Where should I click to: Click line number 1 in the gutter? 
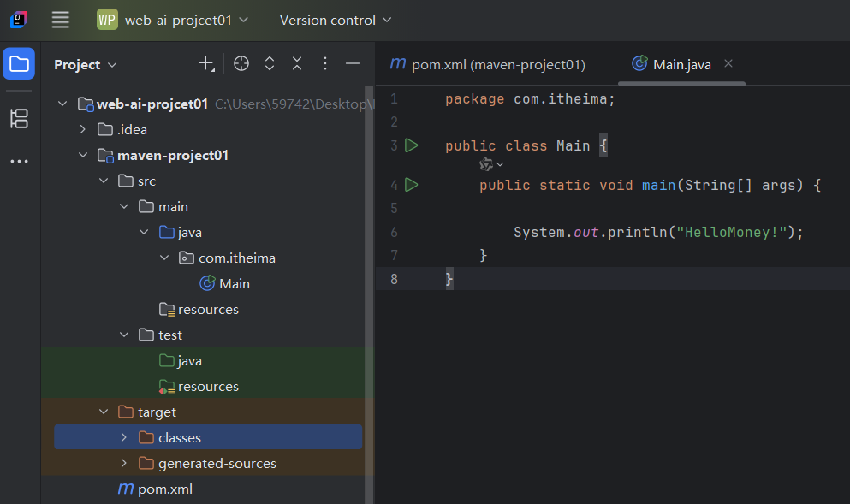coord(394,98)
